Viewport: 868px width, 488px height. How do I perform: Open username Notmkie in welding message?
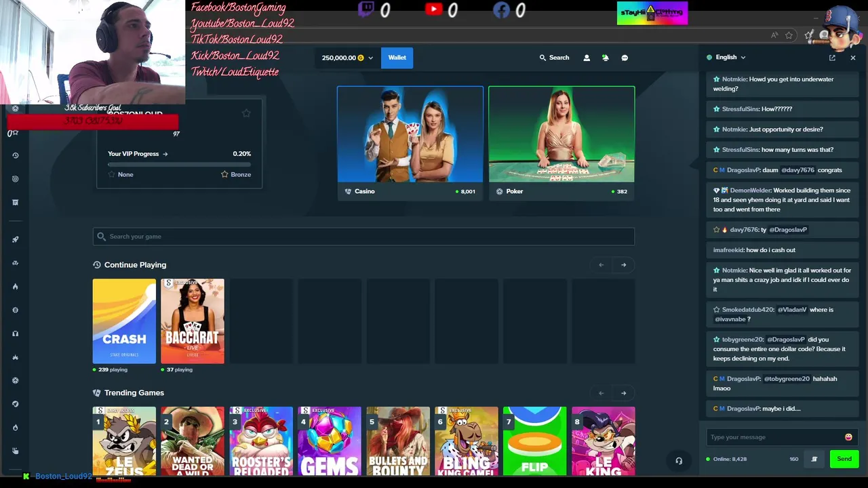click(734, 79)
